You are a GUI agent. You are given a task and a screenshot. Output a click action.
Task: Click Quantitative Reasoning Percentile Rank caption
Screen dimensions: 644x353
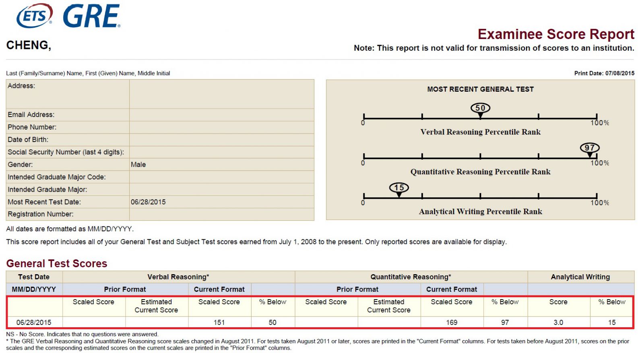click(480, 172)
